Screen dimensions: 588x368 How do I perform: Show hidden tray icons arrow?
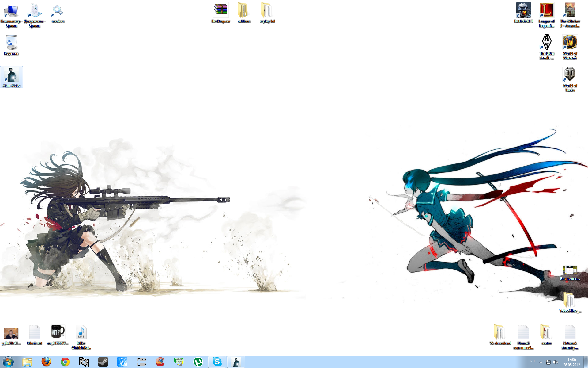point(541,362)
